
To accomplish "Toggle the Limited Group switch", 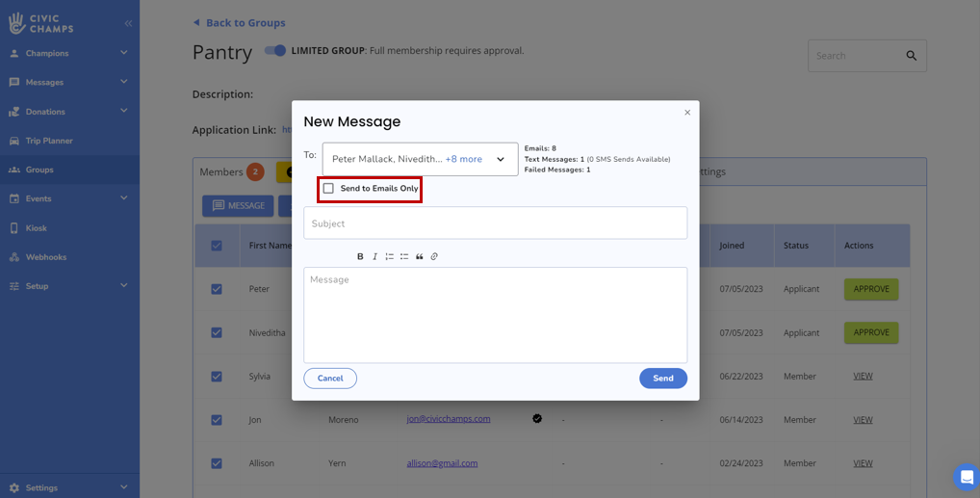I will (275, 51).
